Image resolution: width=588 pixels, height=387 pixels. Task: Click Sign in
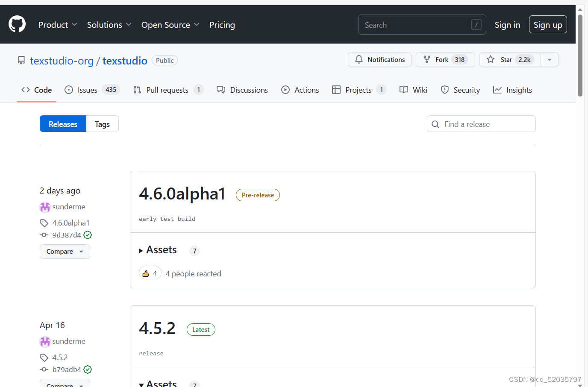507,25
